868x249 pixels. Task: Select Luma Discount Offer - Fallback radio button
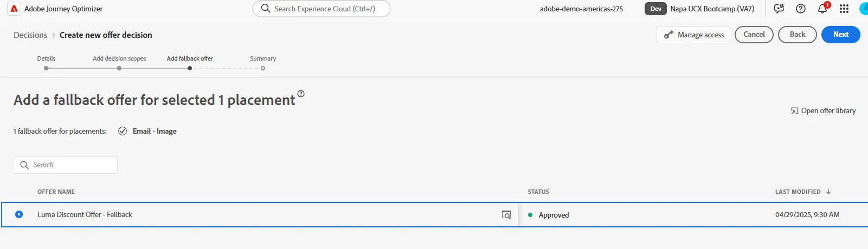point(19,214)
